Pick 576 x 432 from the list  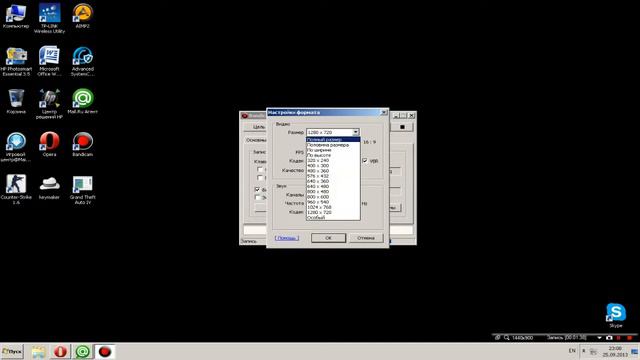pyautogui.click(x=333, y=176)
